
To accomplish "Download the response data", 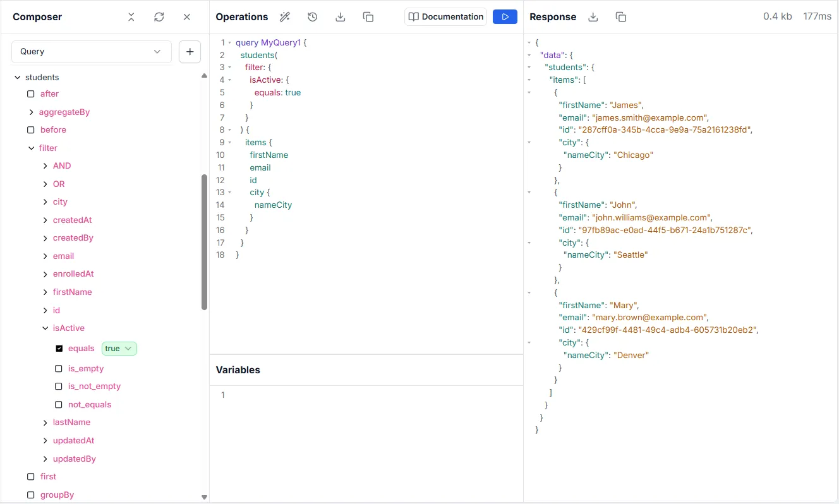I will click(x=593, y=17).
